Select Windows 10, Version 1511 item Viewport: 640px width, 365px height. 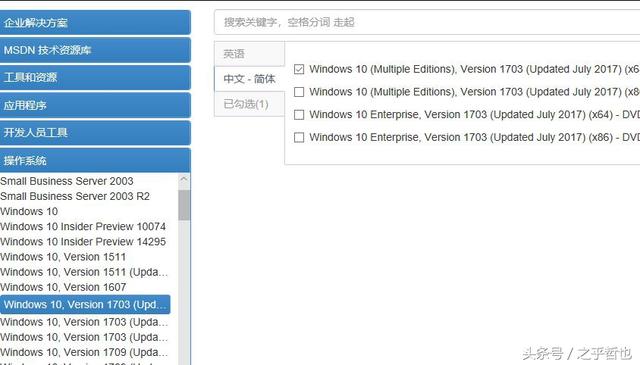click(63, 257)
